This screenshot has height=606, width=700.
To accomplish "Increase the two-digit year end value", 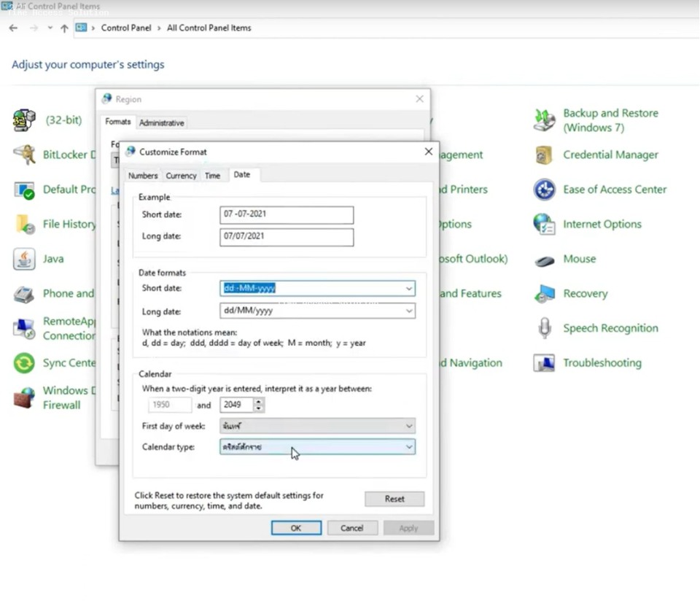I will pyautogui.click(x=259, y=402).
